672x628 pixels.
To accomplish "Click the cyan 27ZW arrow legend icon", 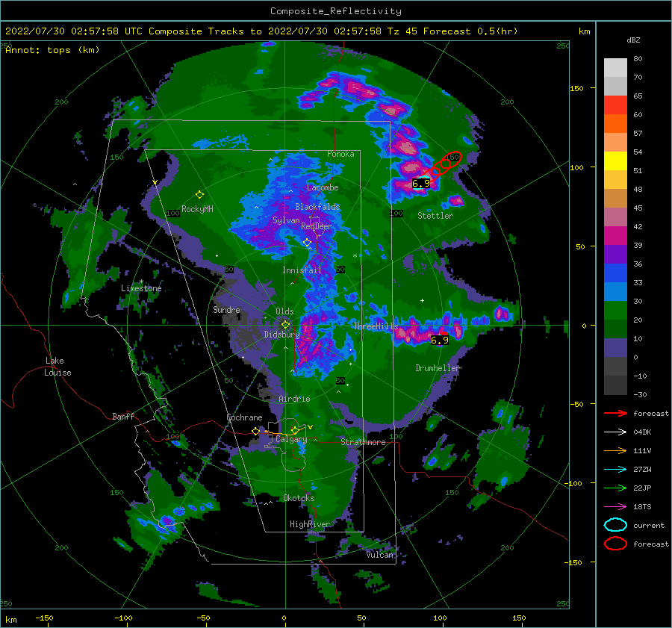I will click(615, 470).
